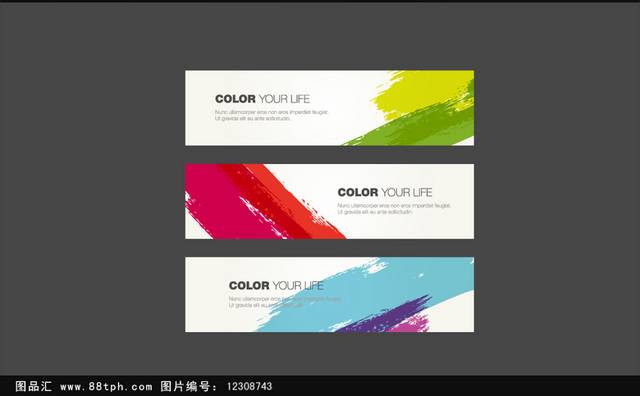Select the blue brush-stroke banner
This screenshot has height=396, width=640.
[329, 294]
